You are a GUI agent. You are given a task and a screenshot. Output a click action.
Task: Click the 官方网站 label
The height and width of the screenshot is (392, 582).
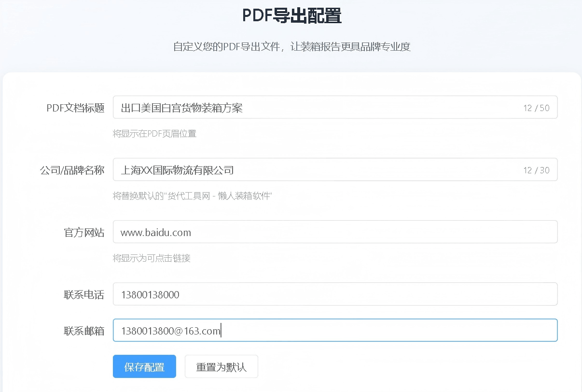coord(84,232)
